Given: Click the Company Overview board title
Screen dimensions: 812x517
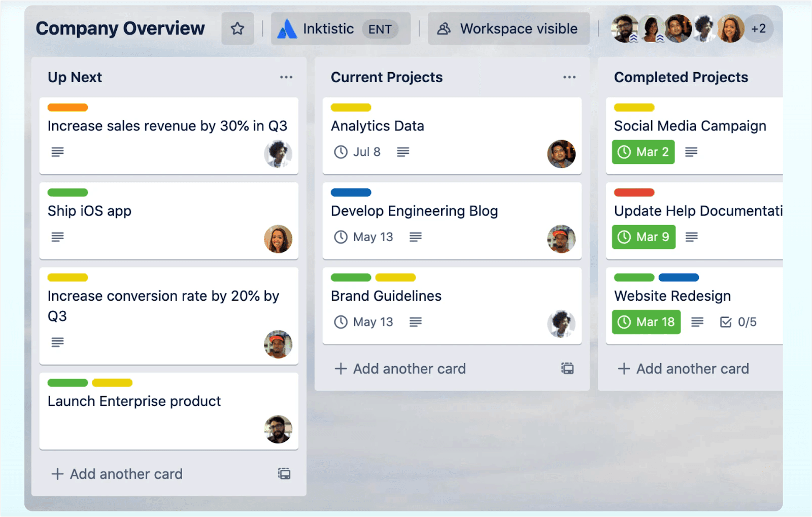Looking at the screenshot, I should click(x=120, y=28).
